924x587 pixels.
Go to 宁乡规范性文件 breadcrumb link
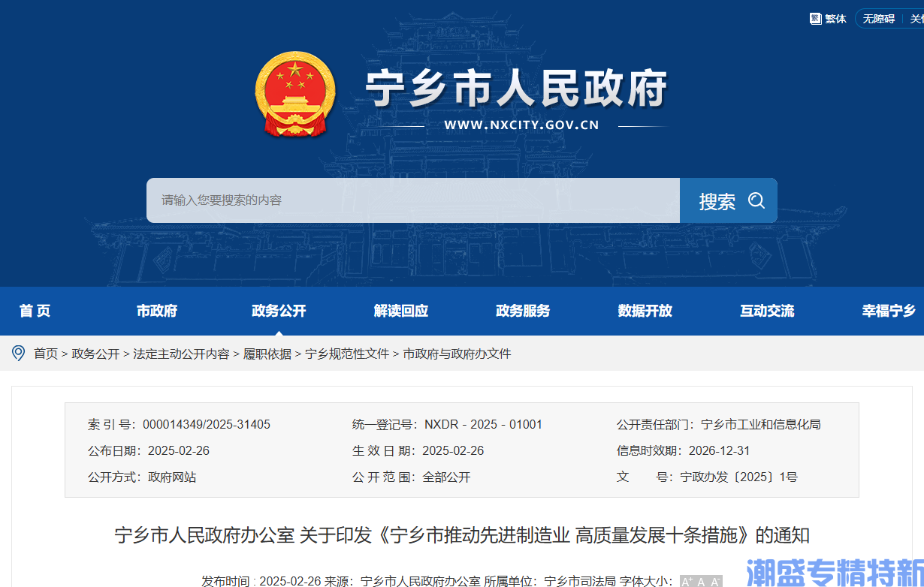click(347, 354)
